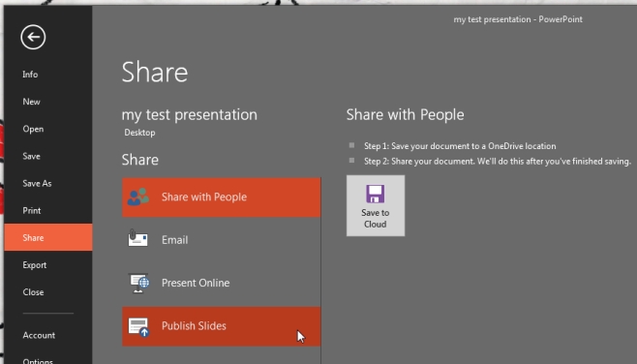637x364 pixels.
Task: Click the 'my test presentation' file name
Action: click(190, 114)
